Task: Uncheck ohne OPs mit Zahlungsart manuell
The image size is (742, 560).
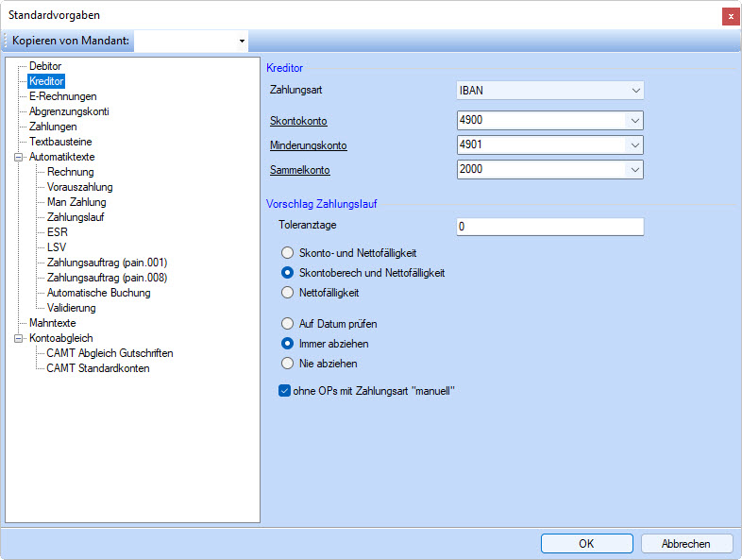Action: (285, 391)
